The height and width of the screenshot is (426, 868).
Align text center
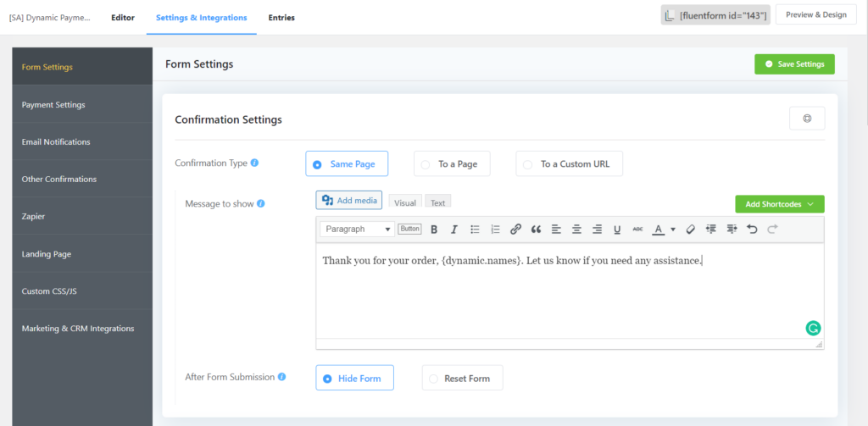(576, 229)
